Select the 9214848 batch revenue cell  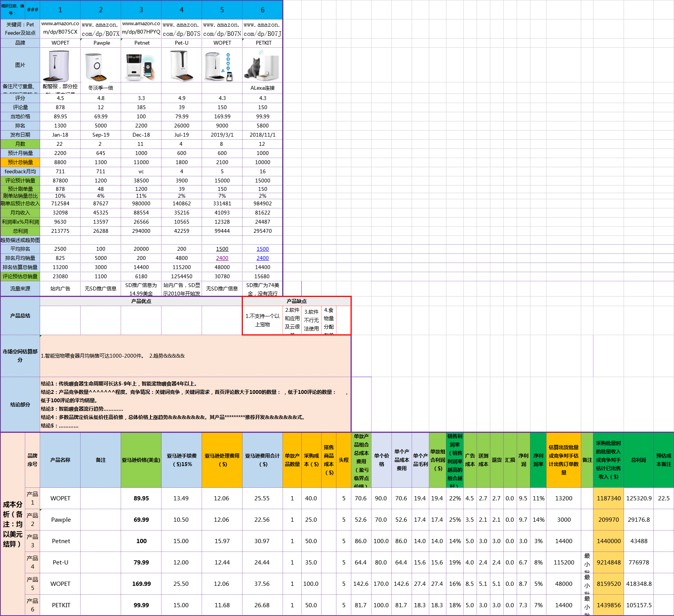click(609, 563)
